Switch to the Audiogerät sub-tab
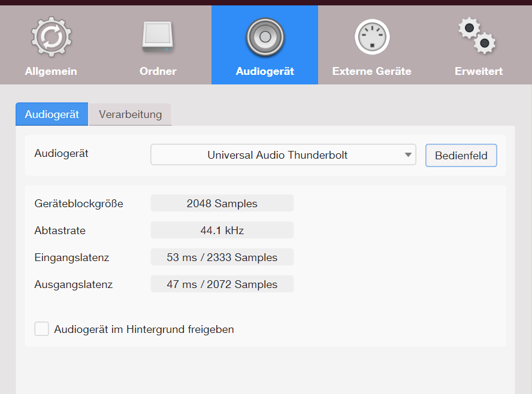Viewport: 532px width, 394px height. click(x=52, y=114)
